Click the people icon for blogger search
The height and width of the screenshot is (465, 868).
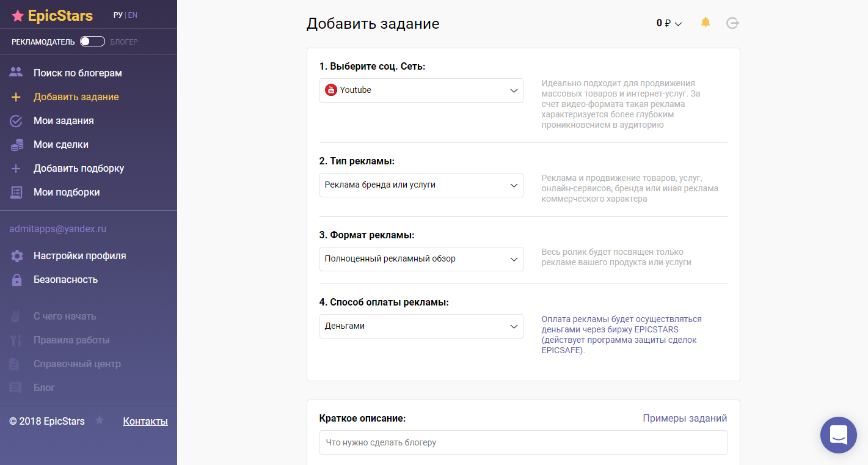(16, 73)
